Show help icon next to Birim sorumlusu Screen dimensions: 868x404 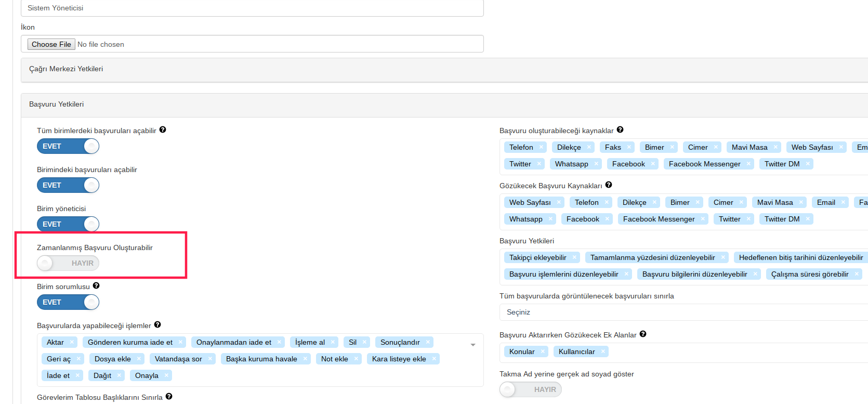click(96, 286)
